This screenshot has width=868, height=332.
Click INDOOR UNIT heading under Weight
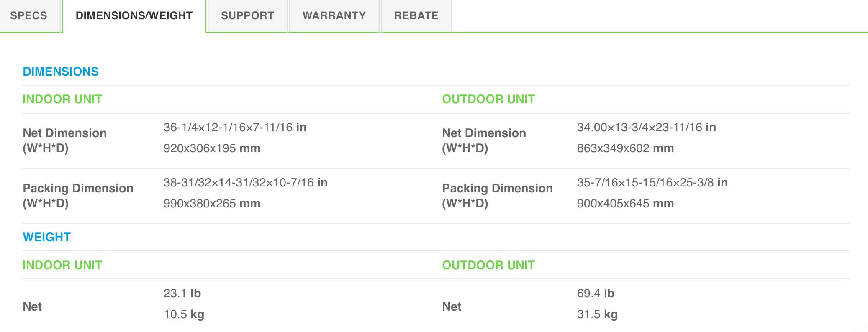pos(62,265)
